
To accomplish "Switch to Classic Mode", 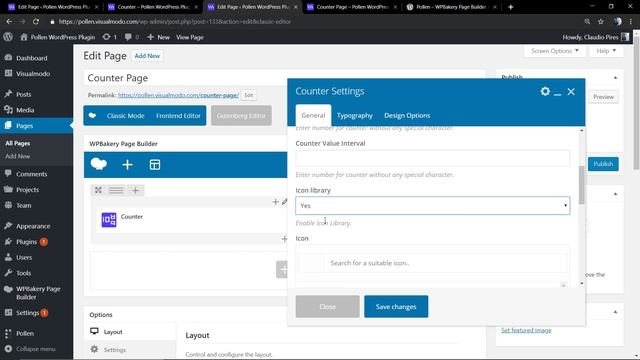I will click(x=125, y=116).
